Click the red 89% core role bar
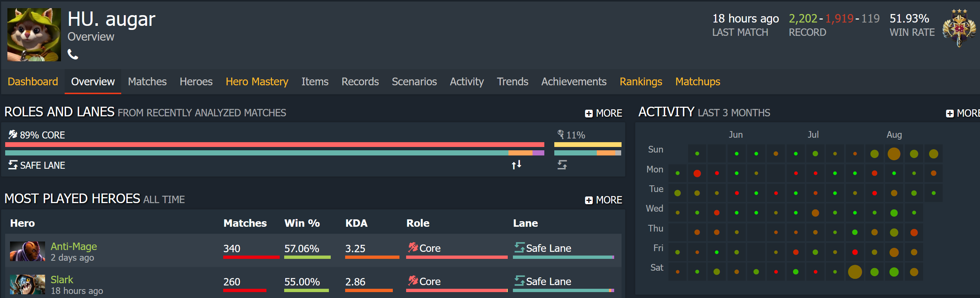 (275, 144)
